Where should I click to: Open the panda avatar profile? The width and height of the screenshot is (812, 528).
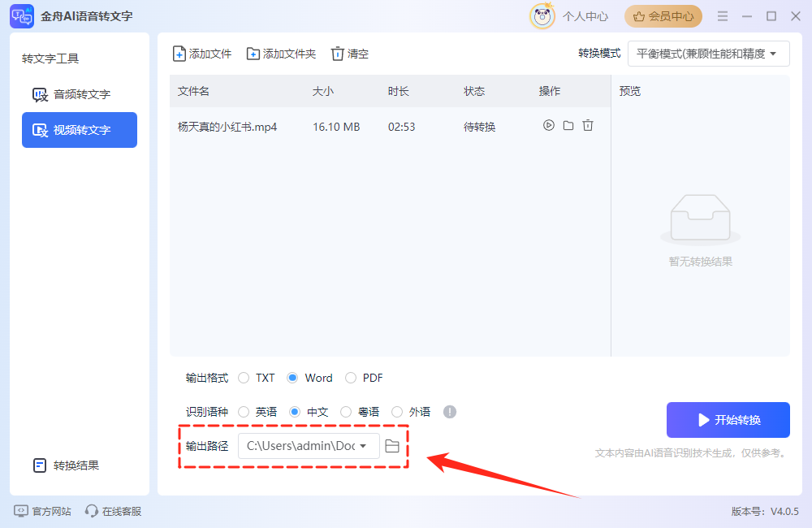[x=542, y=16]
